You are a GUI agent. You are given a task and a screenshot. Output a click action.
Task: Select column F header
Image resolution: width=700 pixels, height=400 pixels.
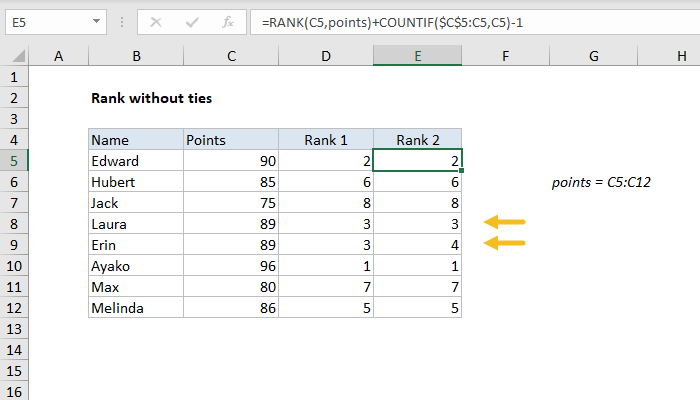click(505, 56)
